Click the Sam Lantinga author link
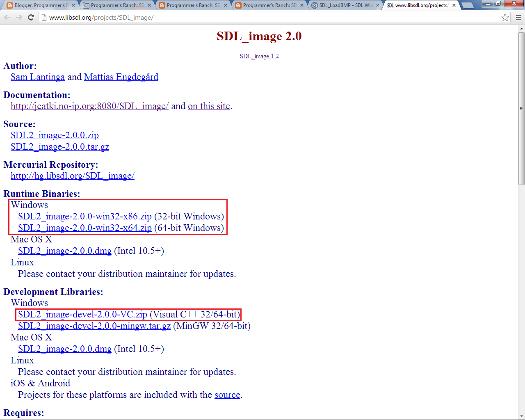This screenshot has width=525, height=420. pyautogui.click(x=37, y=77)
